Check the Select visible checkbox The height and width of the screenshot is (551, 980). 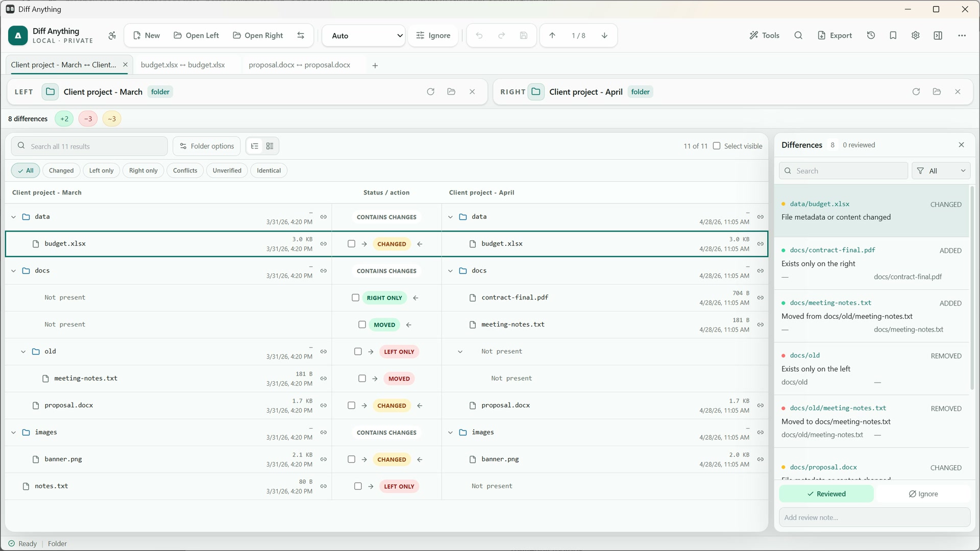click(x=717, y=146)
